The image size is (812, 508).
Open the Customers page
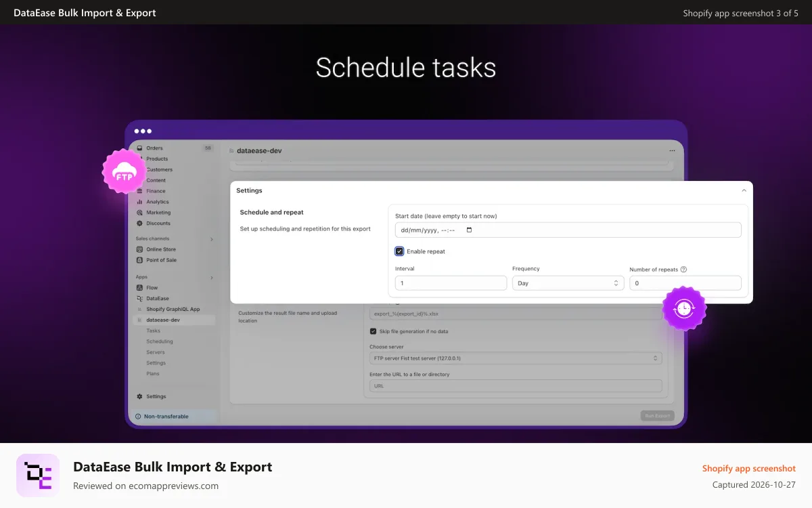[x=160, y=169]
